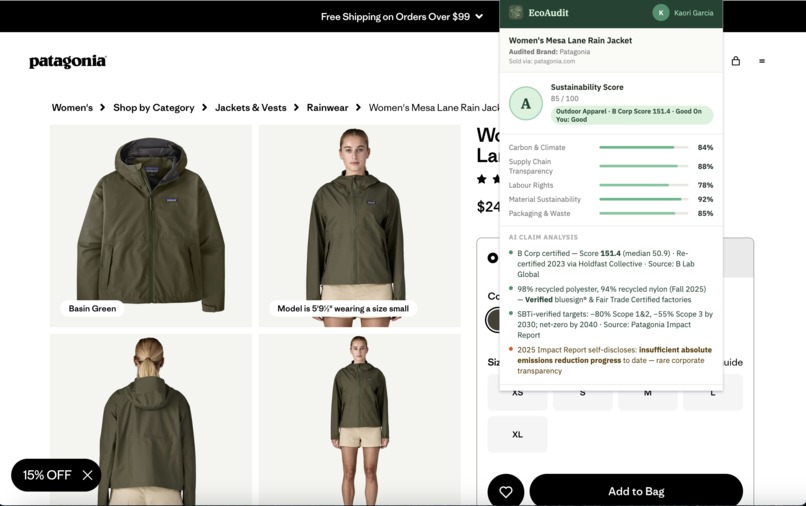Click the Patagonia logo

(x=67, y=61)
